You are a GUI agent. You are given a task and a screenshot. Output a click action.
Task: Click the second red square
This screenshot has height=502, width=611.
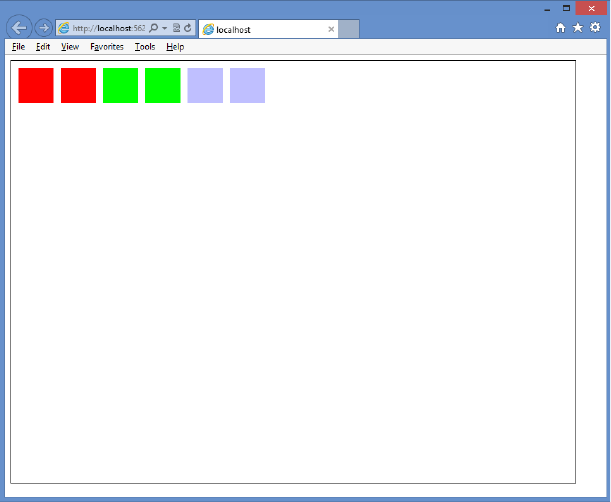[78, 85]
